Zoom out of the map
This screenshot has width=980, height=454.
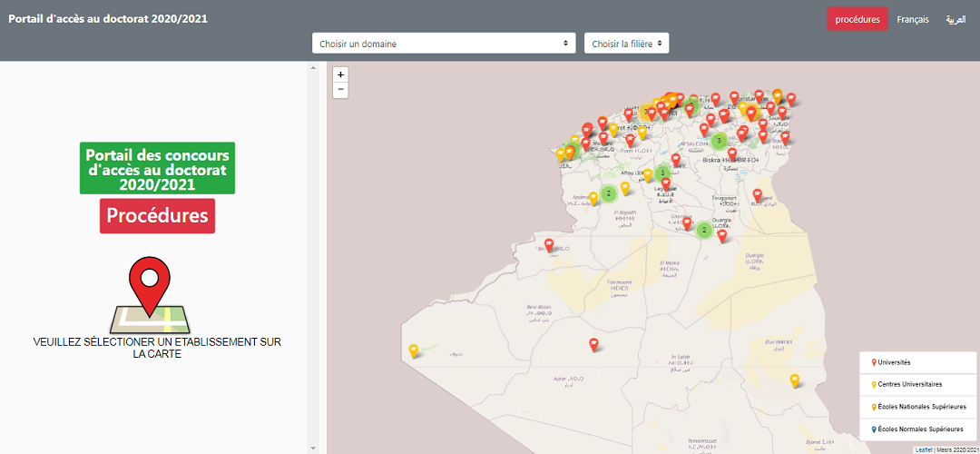tap(340, 89)
